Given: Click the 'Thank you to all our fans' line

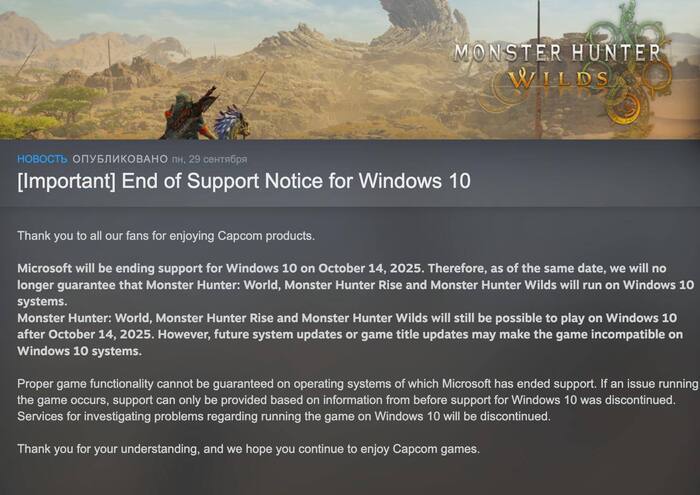Looking at the screenshot, I should click(166, 236).
